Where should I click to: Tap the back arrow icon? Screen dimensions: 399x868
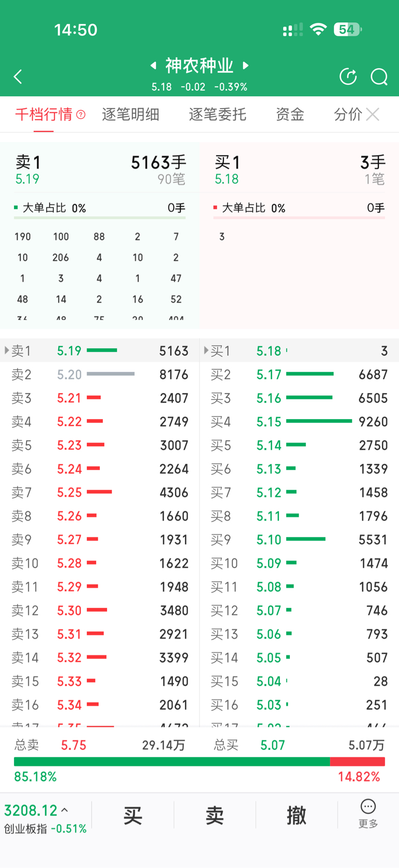click(x=18, y=77)
